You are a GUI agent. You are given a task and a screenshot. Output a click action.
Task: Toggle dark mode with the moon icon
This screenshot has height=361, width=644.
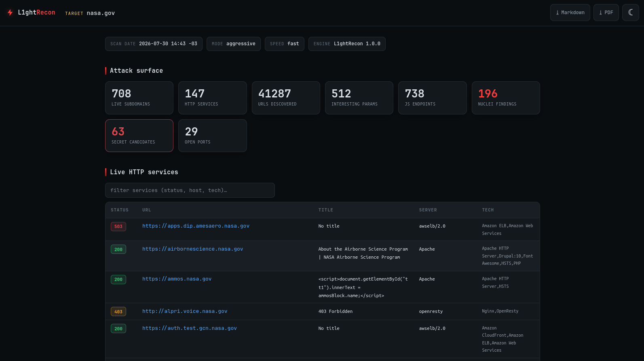tap(631, 13)
